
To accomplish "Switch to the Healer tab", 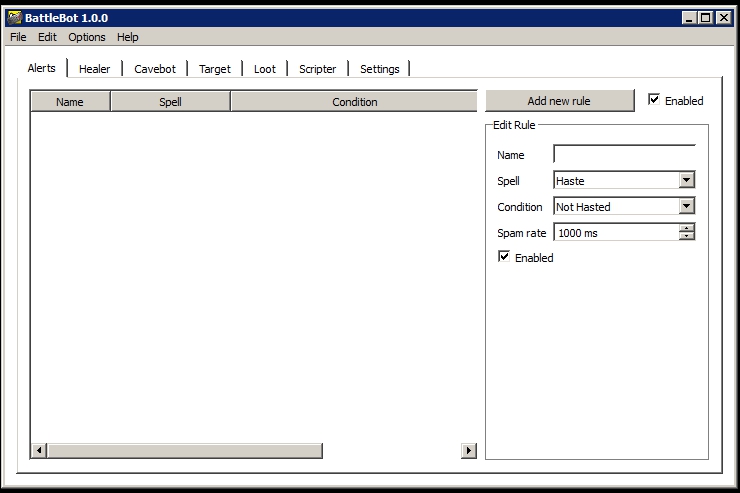I will (95, 69).
